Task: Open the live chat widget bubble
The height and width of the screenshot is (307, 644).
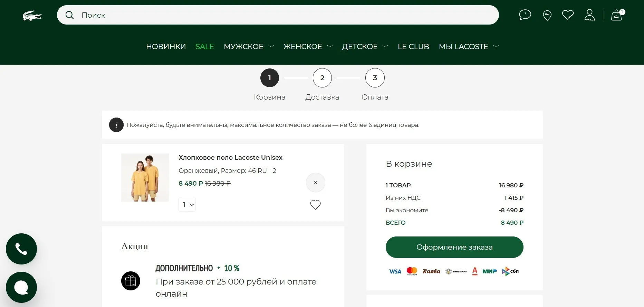Action: (x=21, y=287)
